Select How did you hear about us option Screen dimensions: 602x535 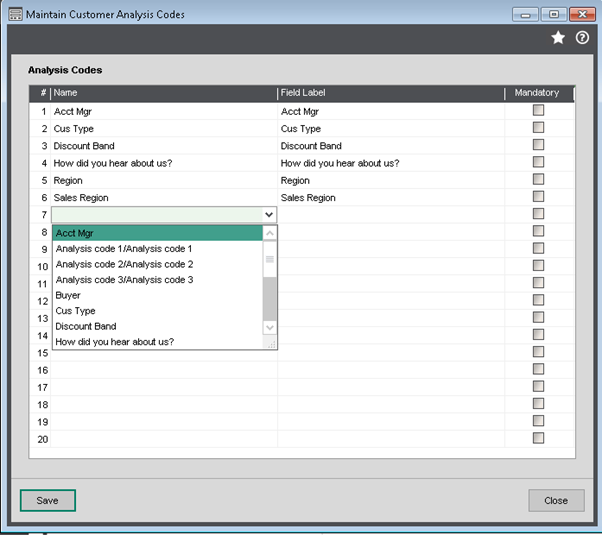(x=157, y=342)
